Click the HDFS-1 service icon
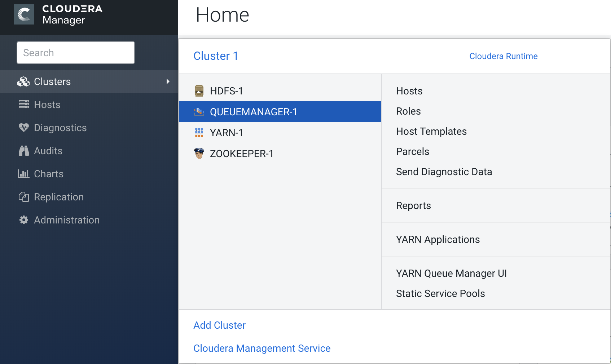This screenshot has height=364, width=615. pos(199,91)
